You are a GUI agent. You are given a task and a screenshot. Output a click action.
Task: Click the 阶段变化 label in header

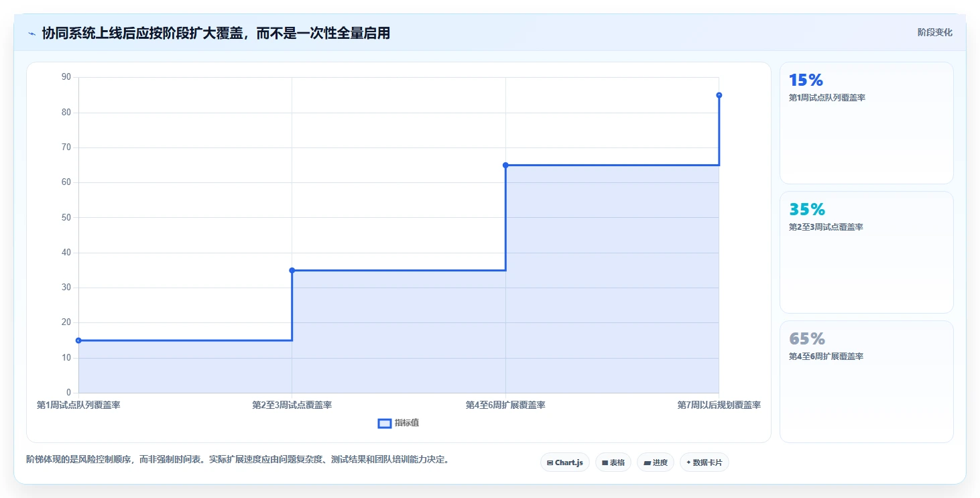point(934,32)
